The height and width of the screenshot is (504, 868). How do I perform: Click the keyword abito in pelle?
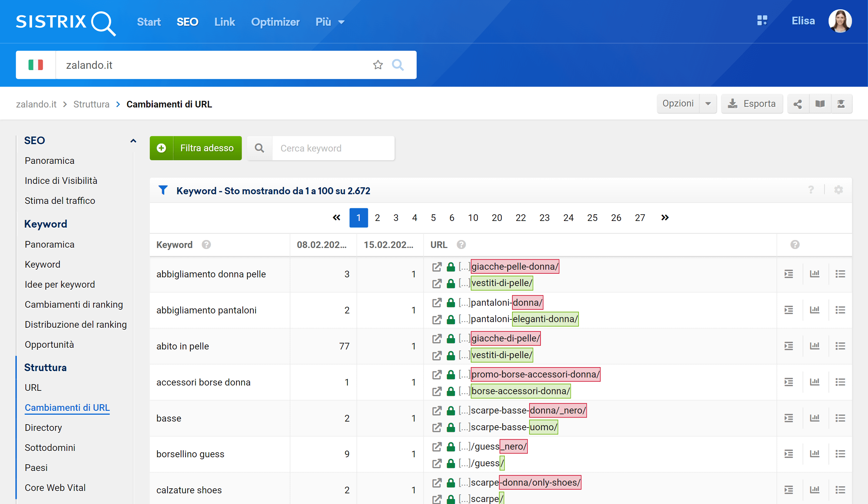coord(183,346)
